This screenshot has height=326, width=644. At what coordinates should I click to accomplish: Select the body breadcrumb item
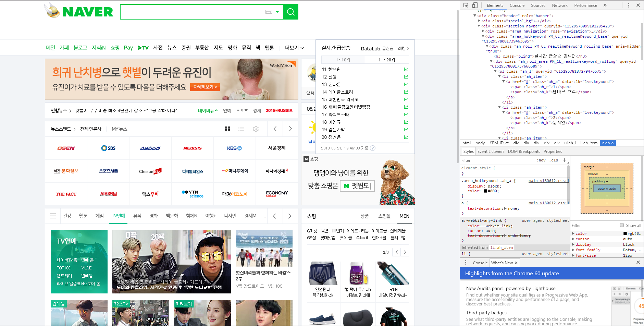coord(480,143)
